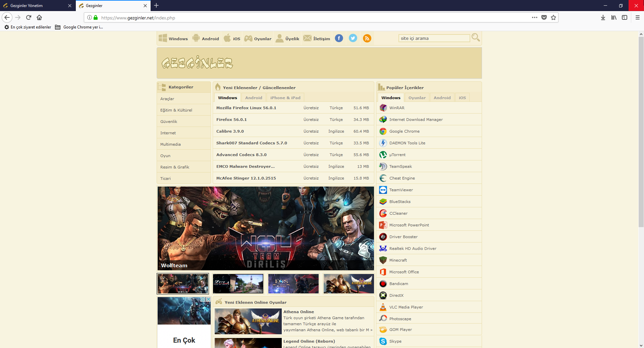Open the Firefox hamburger menu
Viewport: 644px width, 348px height.
click(637, 17)
